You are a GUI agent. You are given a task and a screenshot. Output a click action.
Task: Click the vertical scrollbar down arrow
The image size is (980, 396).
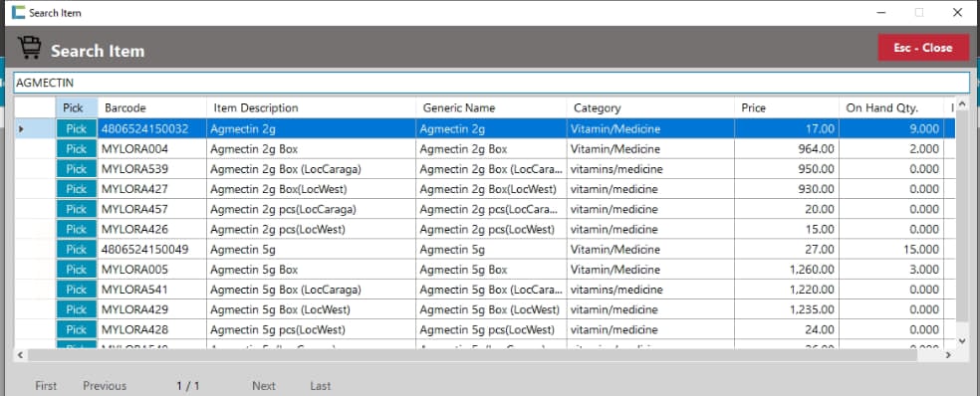962,341
